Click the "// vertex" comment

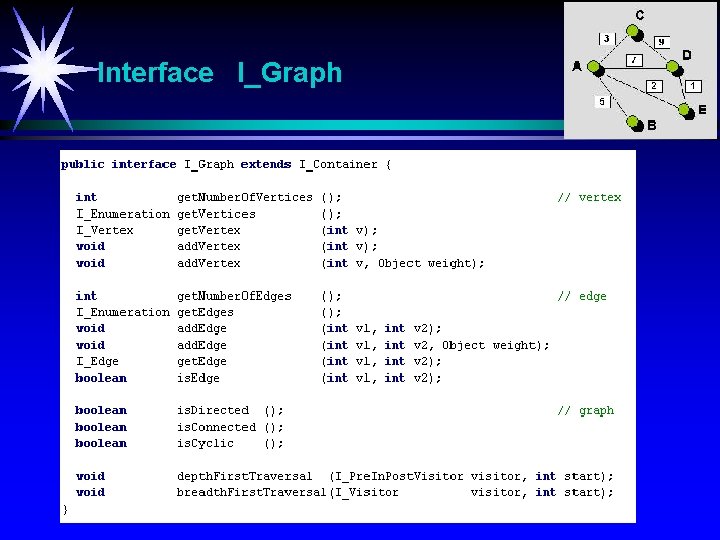589,197
